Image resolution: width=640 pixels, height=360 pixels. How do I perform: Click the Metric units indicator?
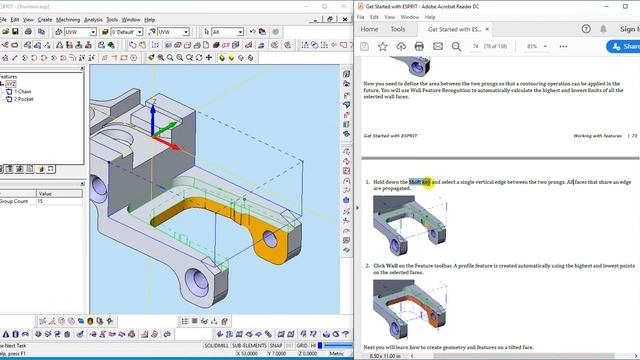click(x=336, y=353)
